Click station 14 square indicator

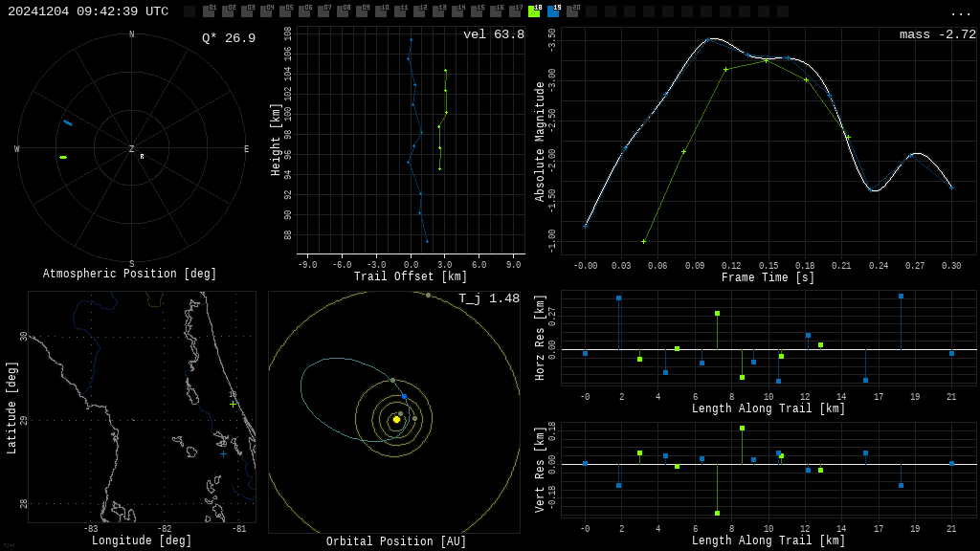[x=457, y=11]
